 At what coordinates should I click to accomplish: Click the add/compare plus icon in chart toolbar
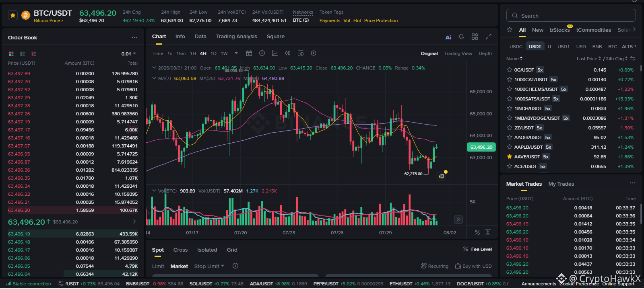coord(262,53)
